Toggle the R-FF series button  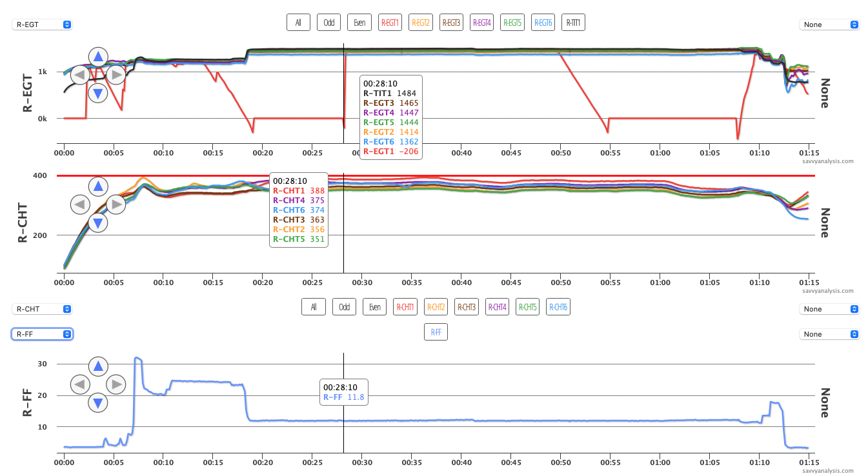point(436,332)
